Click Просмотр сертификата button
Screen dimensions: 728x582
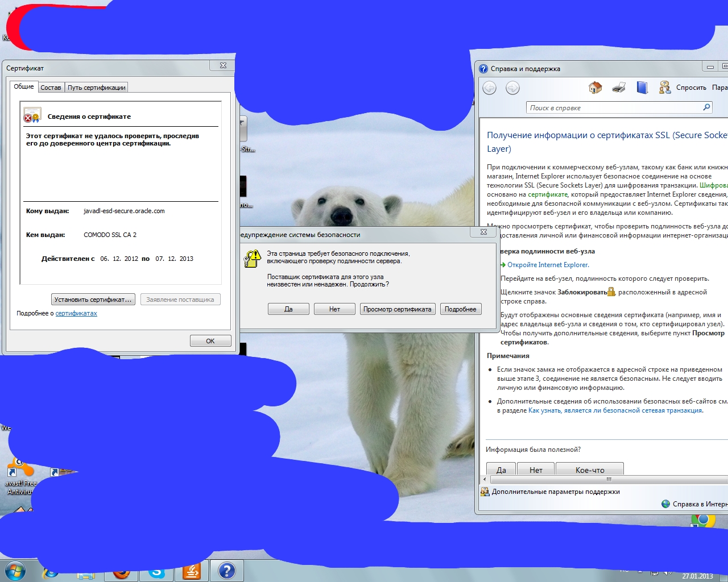397,309
